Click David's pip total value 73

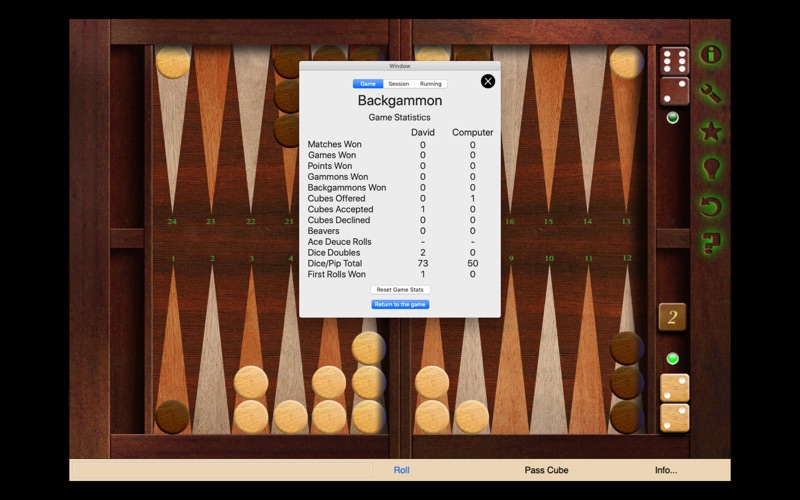(422, 263)
